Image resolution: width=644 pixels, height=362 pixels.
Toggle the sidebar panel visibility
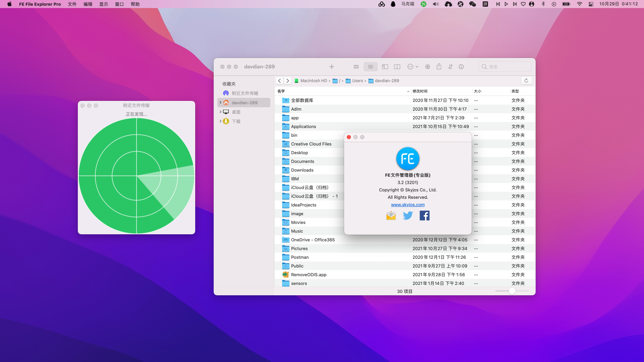(385, 67)
